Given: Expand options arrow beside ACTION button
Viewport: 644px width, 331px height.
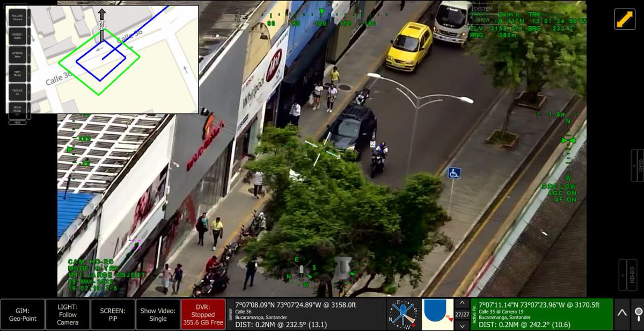Looking at the screenshot, I should (x=28, y=55).
